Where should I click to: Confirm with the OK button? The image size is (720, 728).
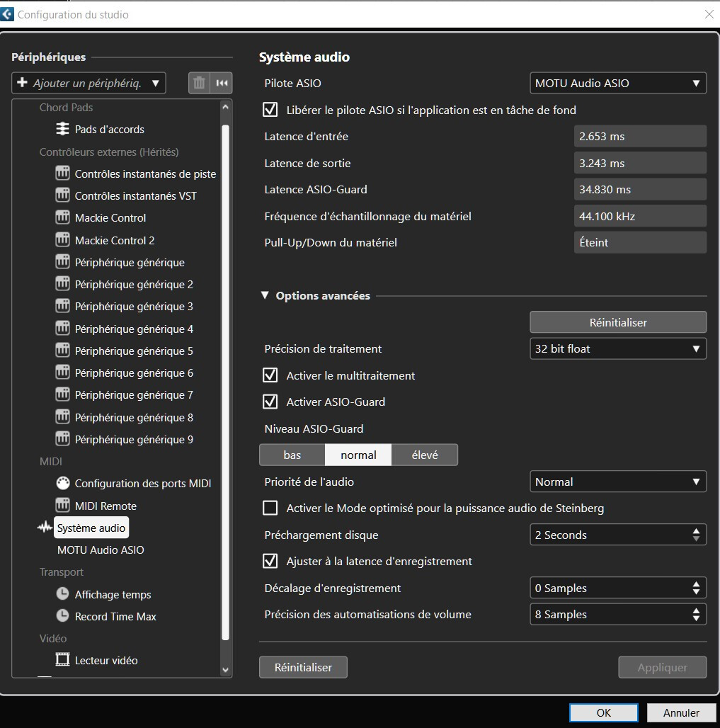603,712
